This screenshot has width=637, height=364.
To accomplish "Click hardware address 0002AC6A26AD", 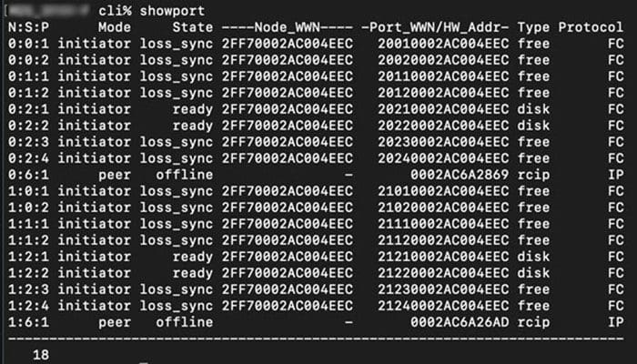I will click(x=460, y=322).
